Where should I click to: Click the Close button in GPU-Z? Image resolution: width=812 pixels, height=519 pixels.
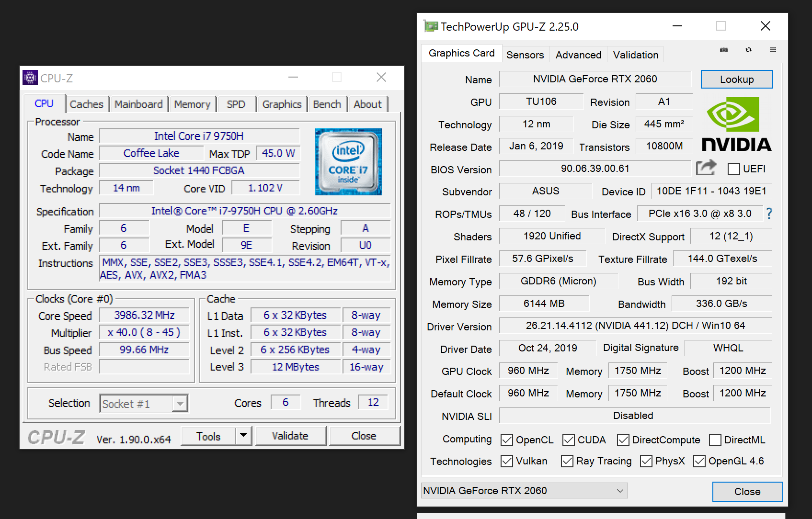pyautogui.click(x=747, y=492)
